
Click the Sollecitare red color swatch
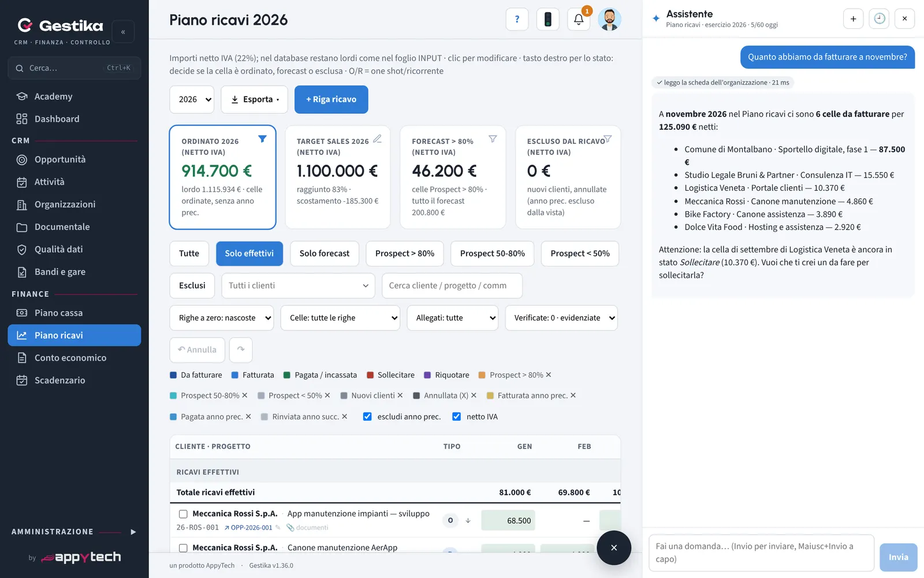coord(370,375)
